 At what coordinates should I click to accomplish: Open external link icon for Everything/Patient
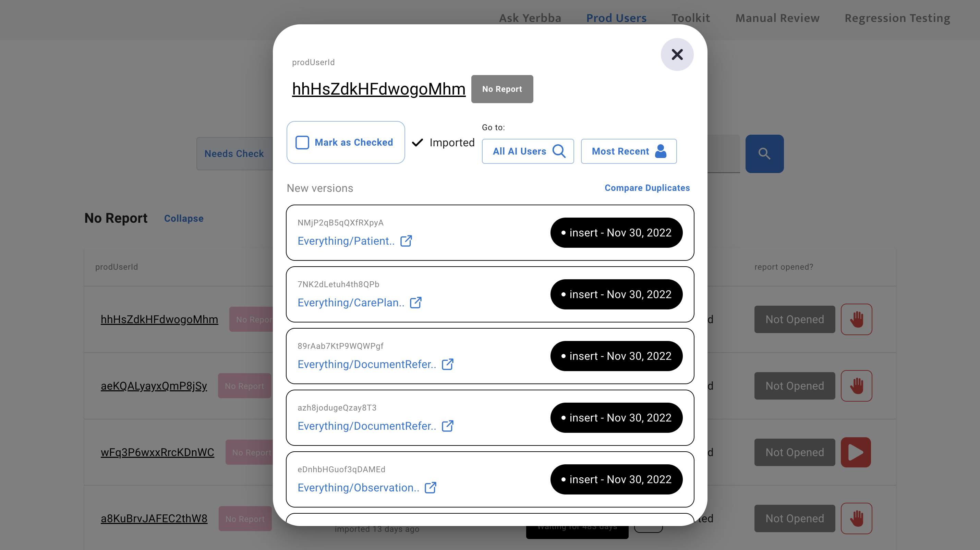click(406, 241)
